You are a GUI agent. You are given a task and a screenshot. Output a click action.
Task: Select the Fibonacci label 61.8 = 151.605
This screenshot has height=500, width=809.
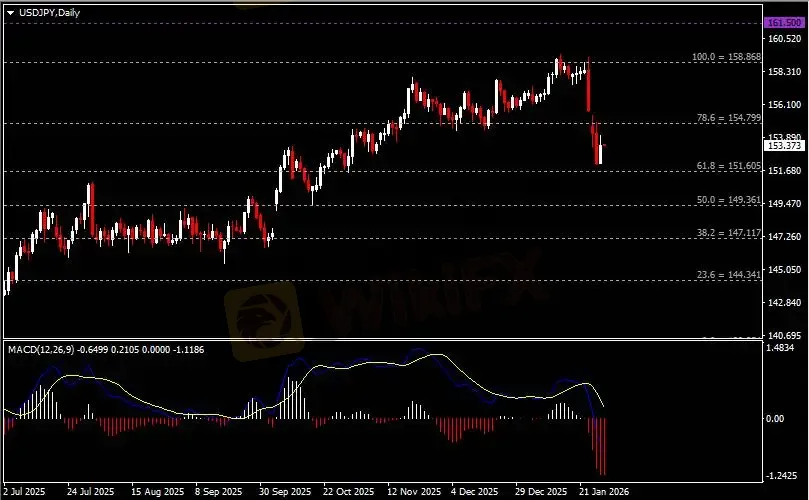pos(729,166)
